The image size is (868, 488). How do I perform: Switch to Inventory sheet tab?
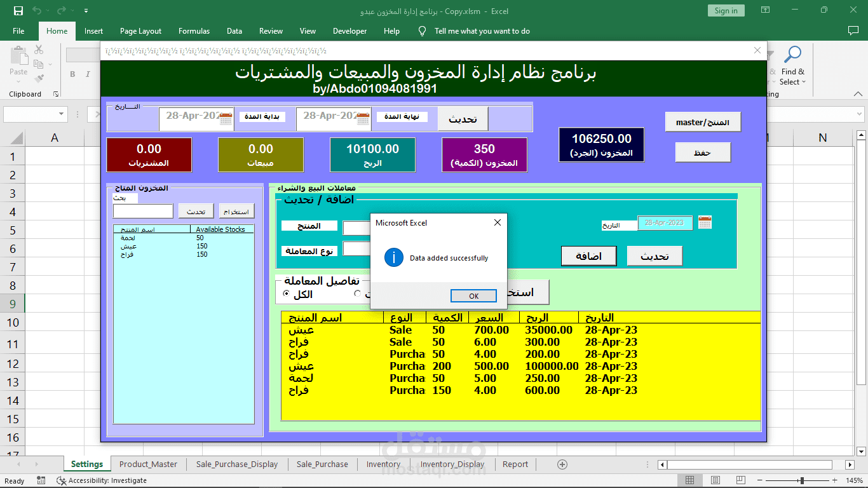[383, 464]
